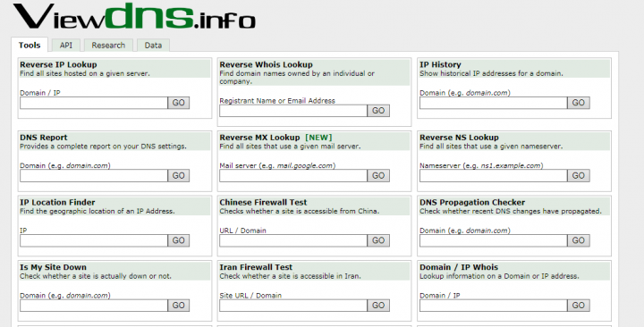Focus Chinese Firewall Test URL field
This screenshot has width=644, height=327.
coord(293,240)
